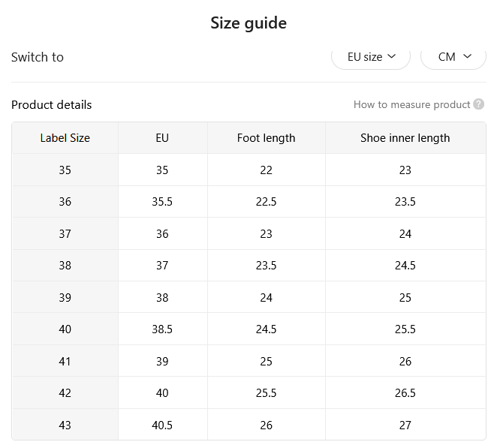Click the Size guide heading
Screen dimensions: 488x448
click(249, 23)
